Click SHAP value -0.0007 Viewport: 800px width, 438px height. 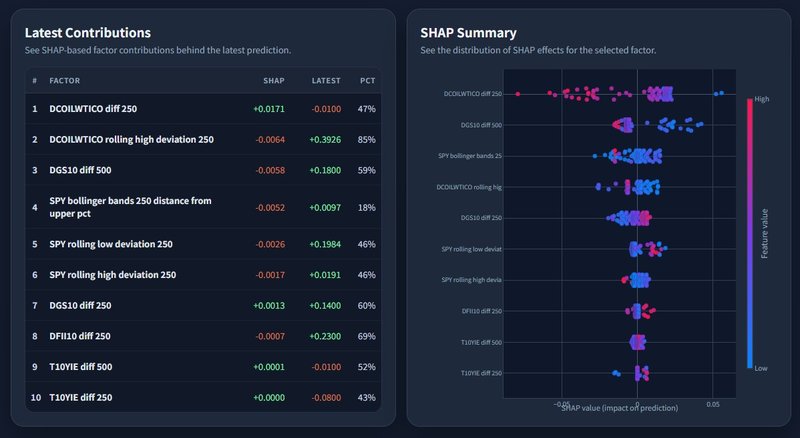[270, 336]
